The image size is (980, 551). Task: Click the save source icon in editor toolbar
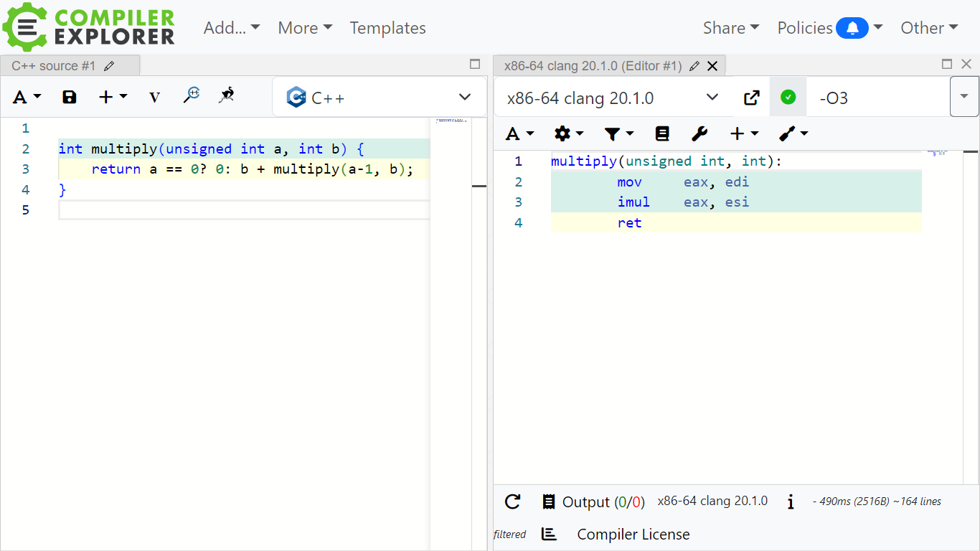70,97
